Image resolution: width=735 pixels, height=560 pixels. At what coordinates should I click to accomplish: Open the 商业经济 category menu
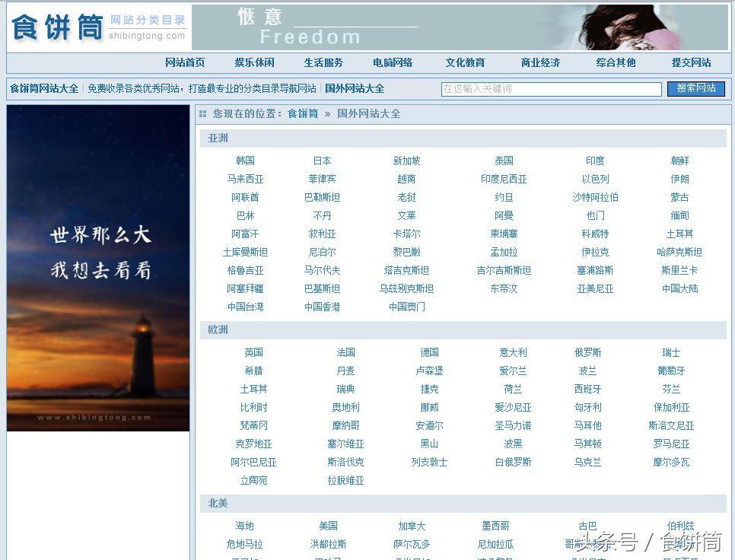point(540,63)
